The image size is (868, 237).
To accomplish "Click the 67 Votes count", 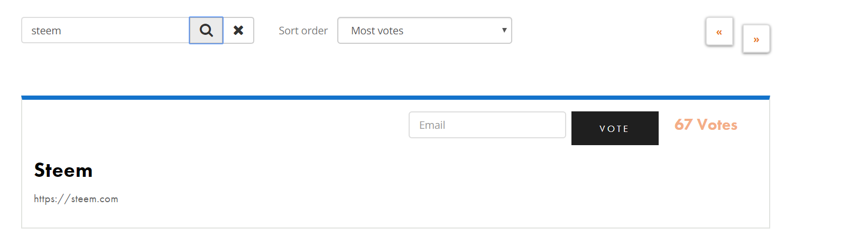I will (x=706, y=125).
